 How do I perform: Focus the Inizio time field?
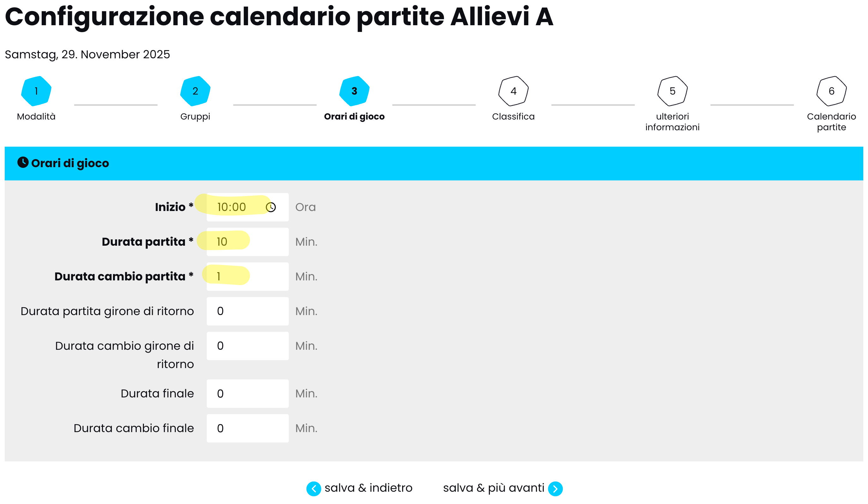click(238, 207)
